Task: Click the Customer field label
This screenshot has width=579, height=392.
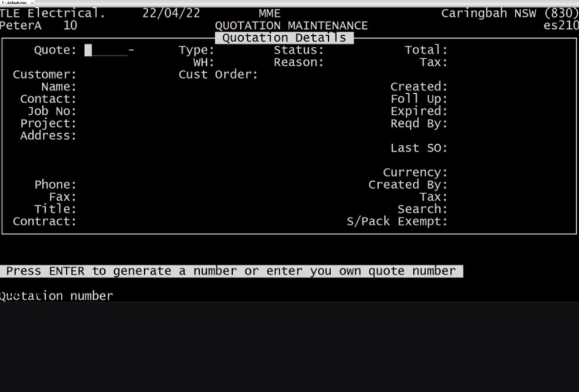Action: tap(45, 75)
